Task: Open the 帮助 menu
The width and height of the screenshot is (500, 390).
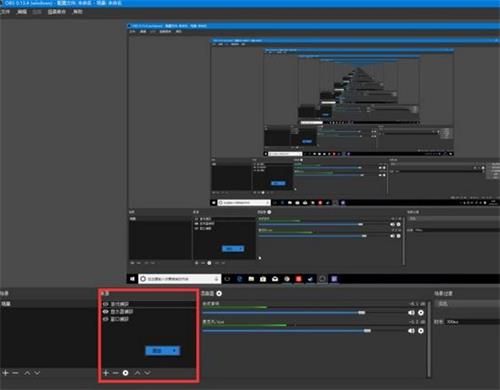Action: pos(77,12)
